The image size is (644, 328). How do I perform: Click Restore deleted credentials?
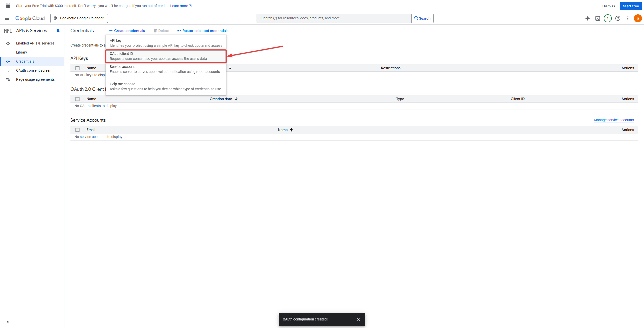click(203, 31)
